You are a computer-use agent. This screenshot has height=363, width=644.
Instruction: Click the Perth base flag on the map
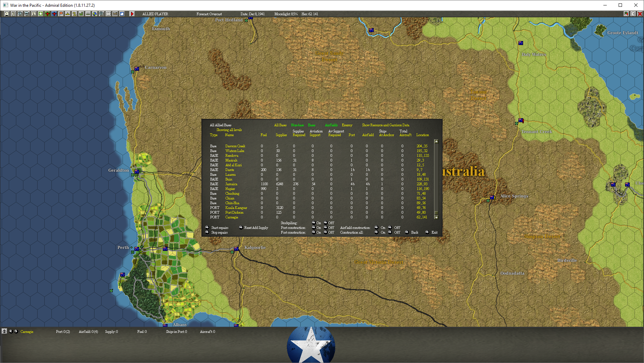pos(137,249)
